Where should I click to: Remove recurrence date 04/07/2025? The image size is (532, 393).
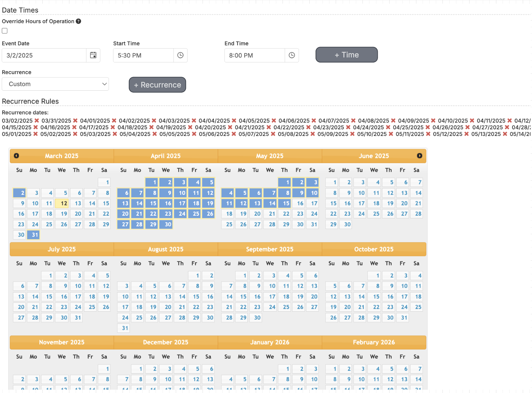coord(353,121)
